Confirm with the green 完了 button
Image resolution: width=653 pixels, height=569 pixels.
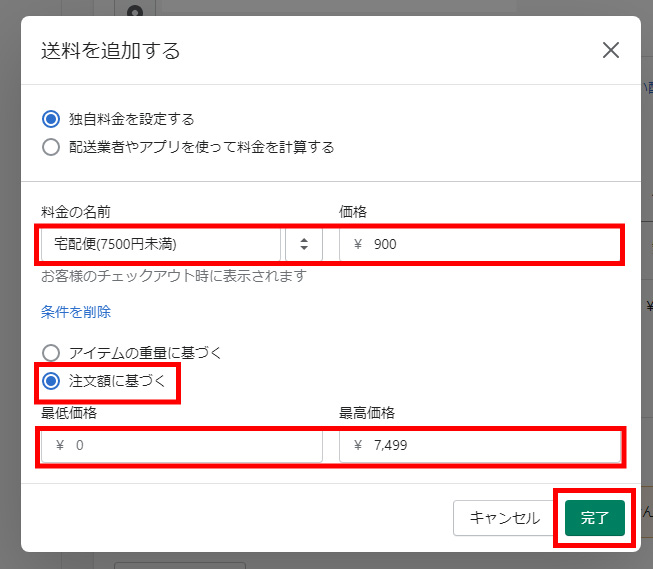coord(595,518)
